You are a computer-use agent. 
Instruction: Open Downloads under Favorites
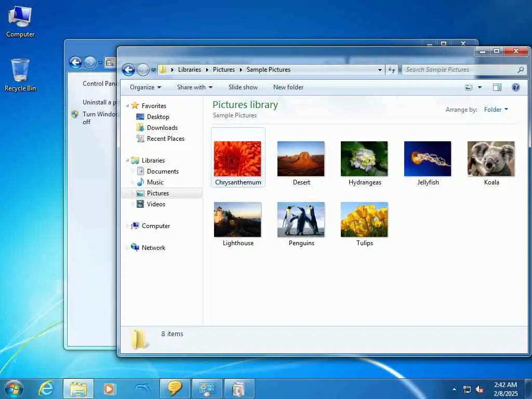162,128
